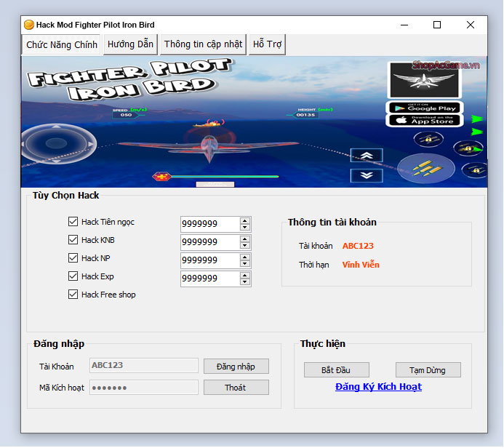Open the Đăng Ký Kích Hoạt link
This screenshot has width=504, height=448.
pos(378,387)
